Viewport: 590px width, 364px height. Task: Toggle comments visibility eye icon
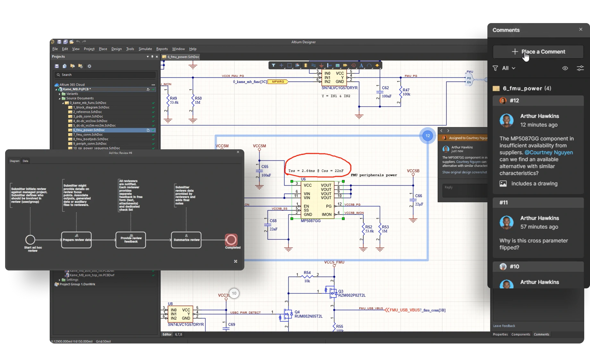565,68
